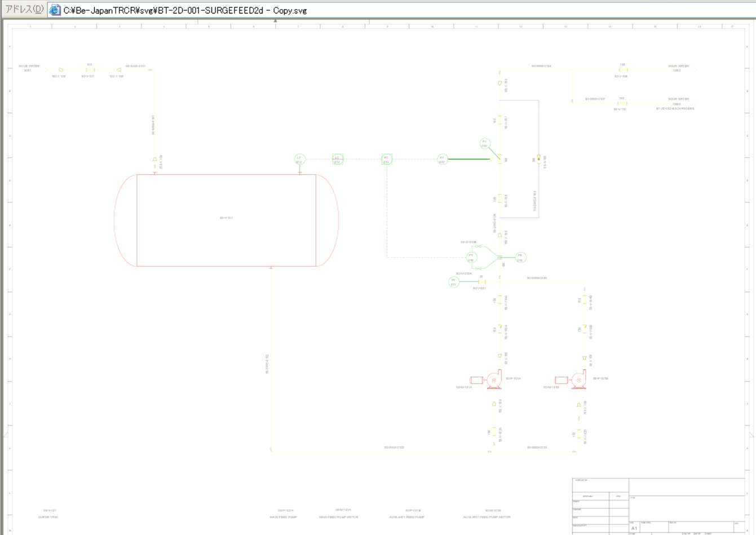756x535 pixels.
Task: Click the A1 sheet size cell in title block
Action: [634, 528]
